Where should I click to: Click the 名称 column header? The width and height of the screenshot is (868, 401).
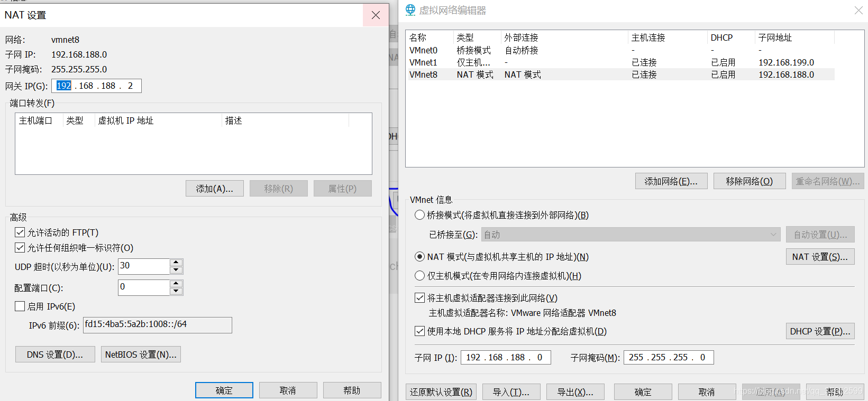click(430, 38)
